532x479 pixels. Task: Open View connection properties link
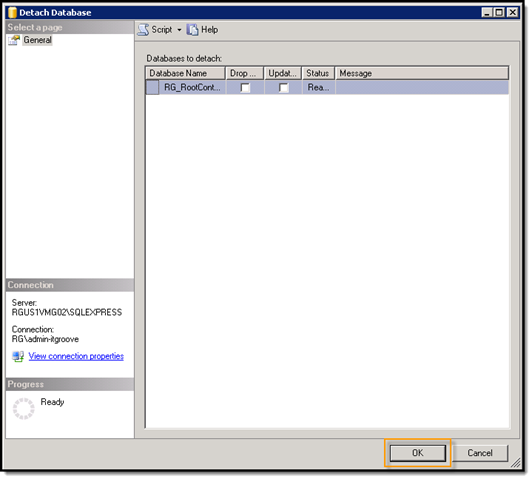(x=76, y=357)
